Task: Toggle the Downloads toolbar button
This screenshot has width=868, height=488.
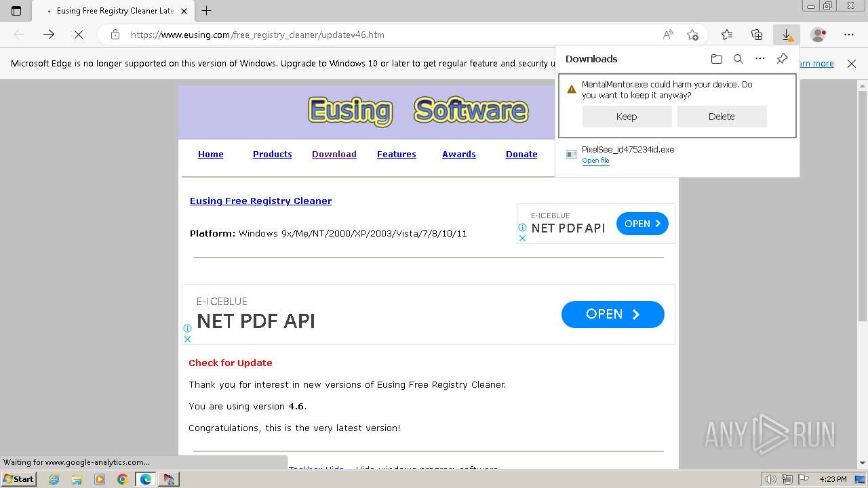Action: (x=787, y=35)
